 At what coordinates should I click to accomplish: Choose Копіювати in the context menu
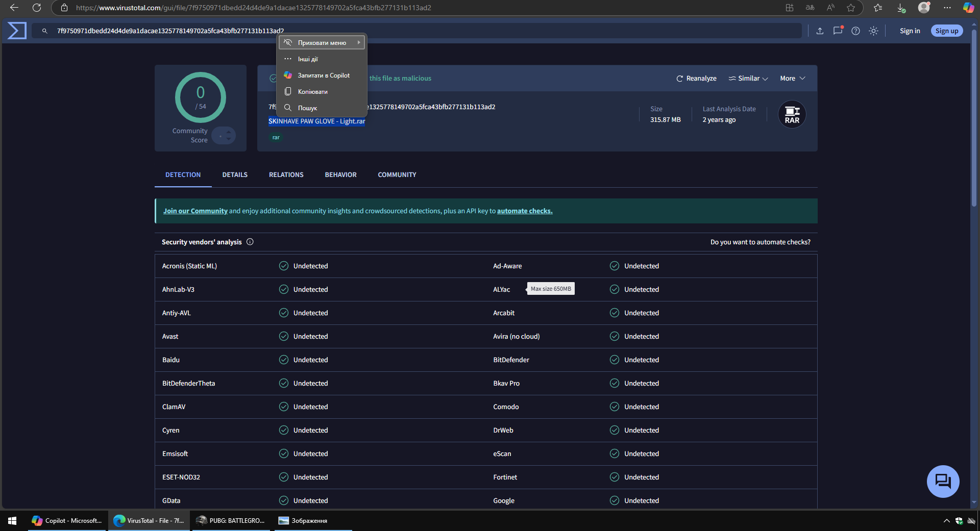322,92
